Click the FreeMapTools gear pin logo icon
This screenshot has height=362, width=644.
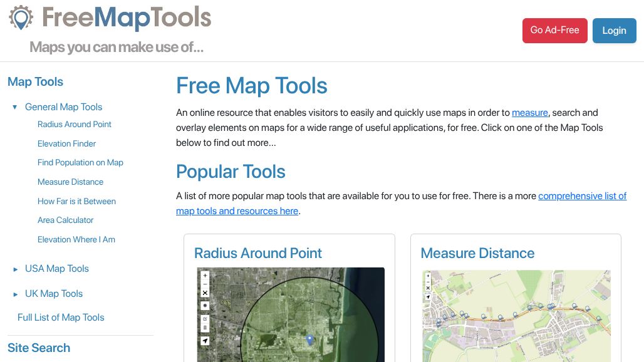tap(21, 18)
